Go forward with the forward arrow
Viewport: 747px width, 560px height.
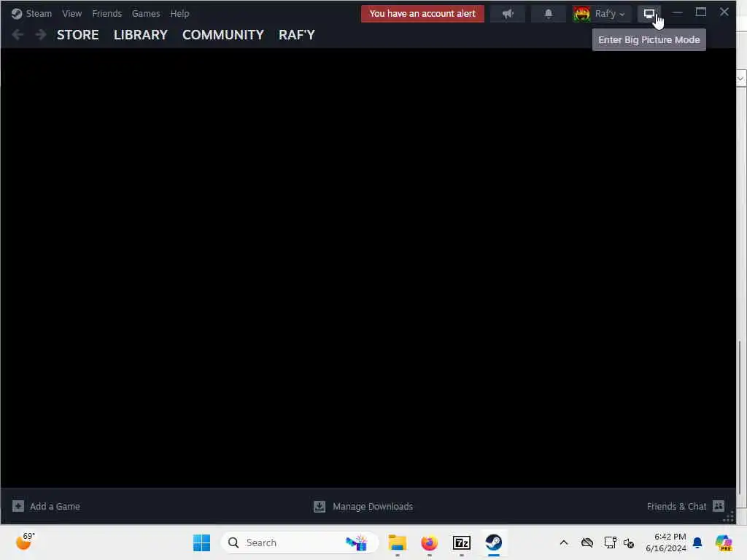(x=41, y=35)
